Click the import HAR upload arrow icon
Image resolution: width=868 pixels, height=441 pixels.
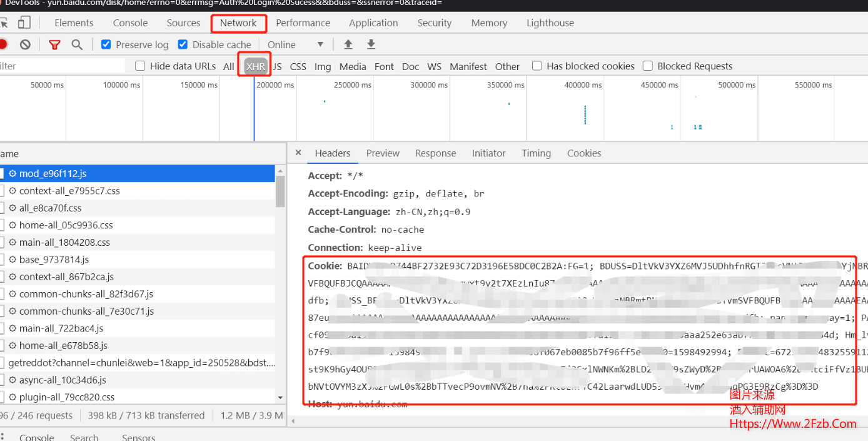348,44
